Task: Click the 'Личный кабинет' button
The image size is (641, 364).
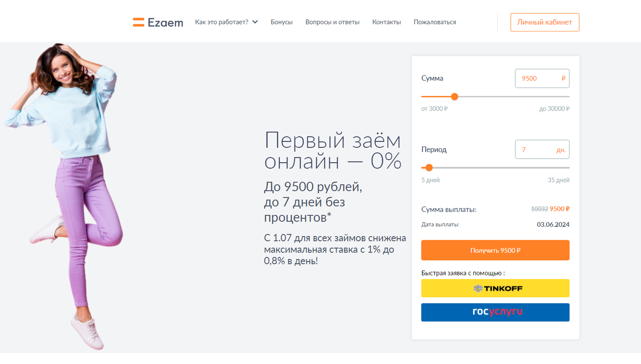Action: click(545, 22)
